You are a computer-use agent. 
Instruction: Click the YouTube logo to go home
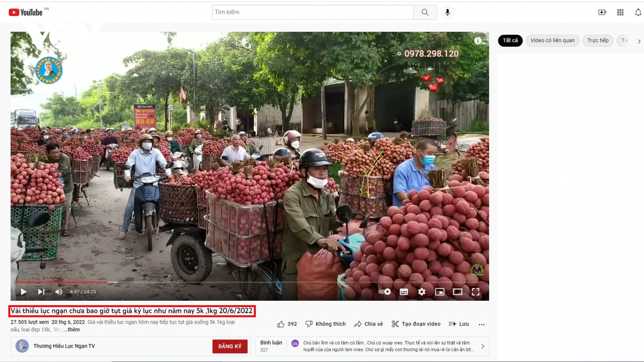pos(26,12)
